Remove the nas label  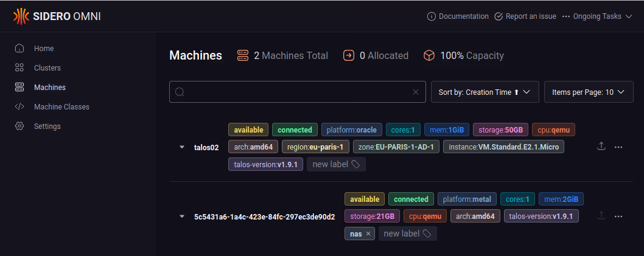[368, 234]
